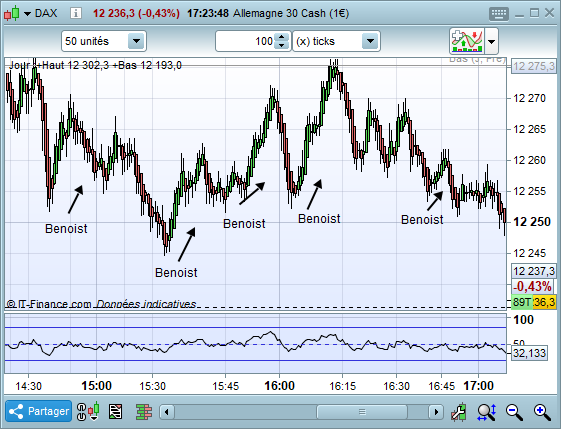Click the candlestick chart icon beside DAX
Image resolution: width=561 pixels, height=429 pixels.
(11, 14)
